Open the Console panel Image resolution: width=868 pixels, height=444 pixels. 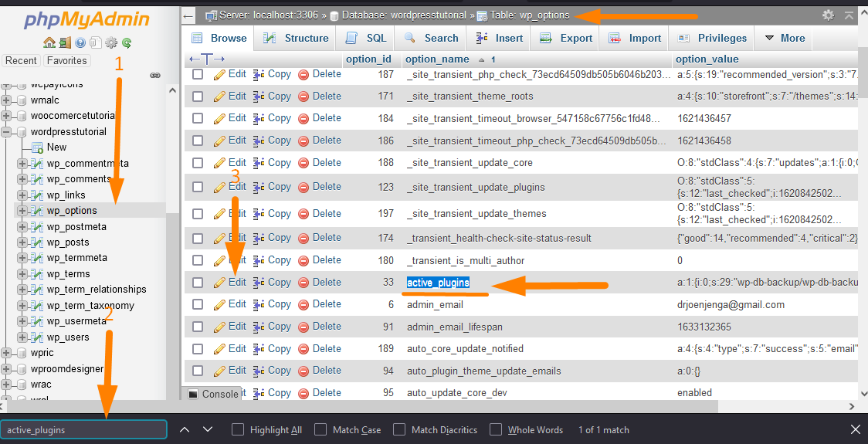click(213, 394)
